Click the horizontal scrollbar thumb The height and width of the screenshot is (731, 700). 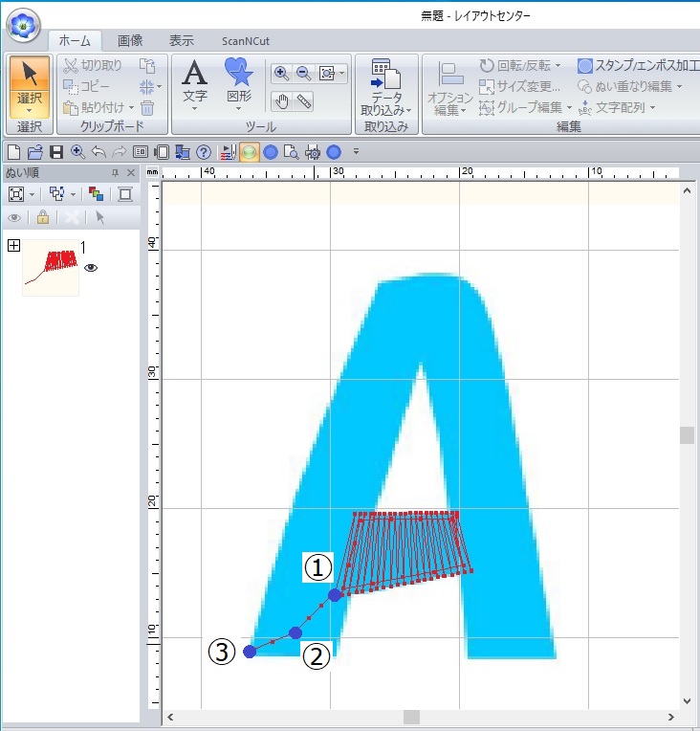411,717
